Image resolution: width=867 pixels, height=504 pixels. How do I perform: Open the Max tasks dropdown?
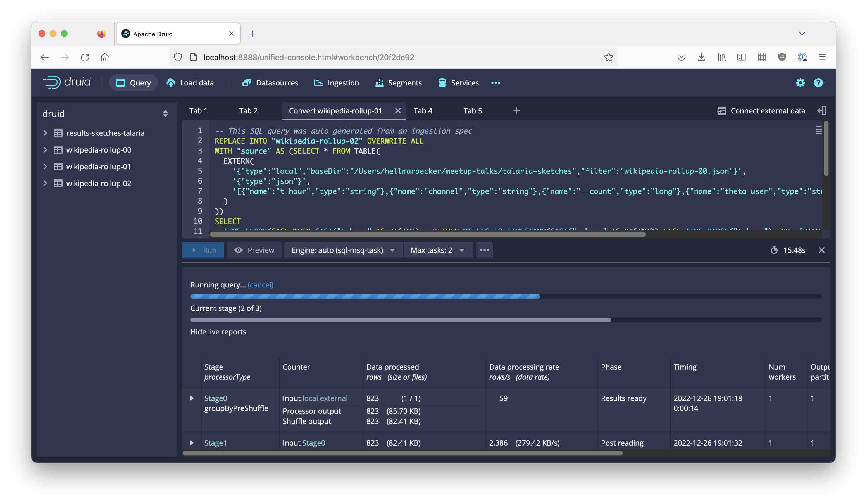pyautogui.click(x=437, y=250)
